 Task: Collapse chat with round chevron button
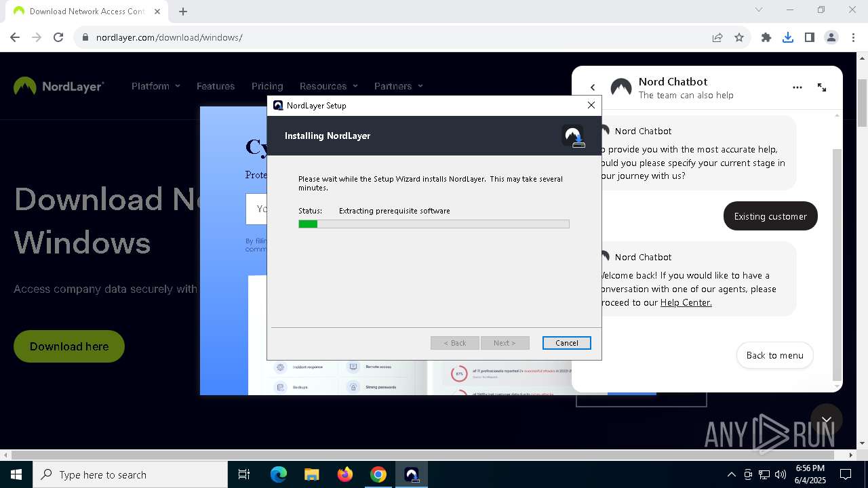point(826,420)
